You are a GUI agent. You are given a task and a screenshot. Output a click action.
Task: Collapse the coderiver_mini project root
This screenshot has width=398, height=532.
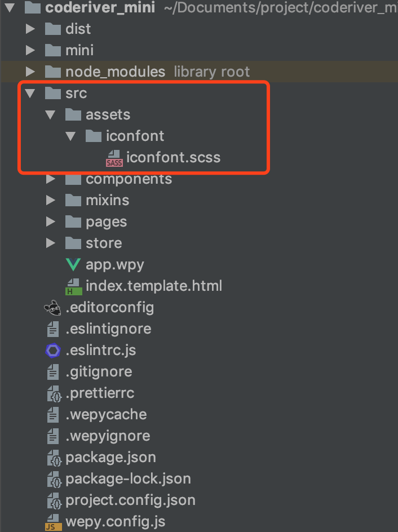tap(10, 8)
